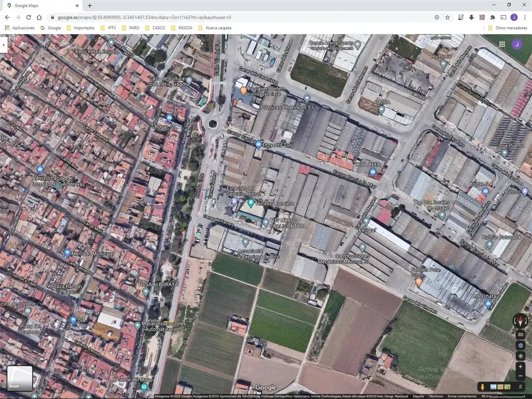Screen dimensions: 532x399
Task: Click the cast media icon in toolbar
Action: click(x=503, y=17)
